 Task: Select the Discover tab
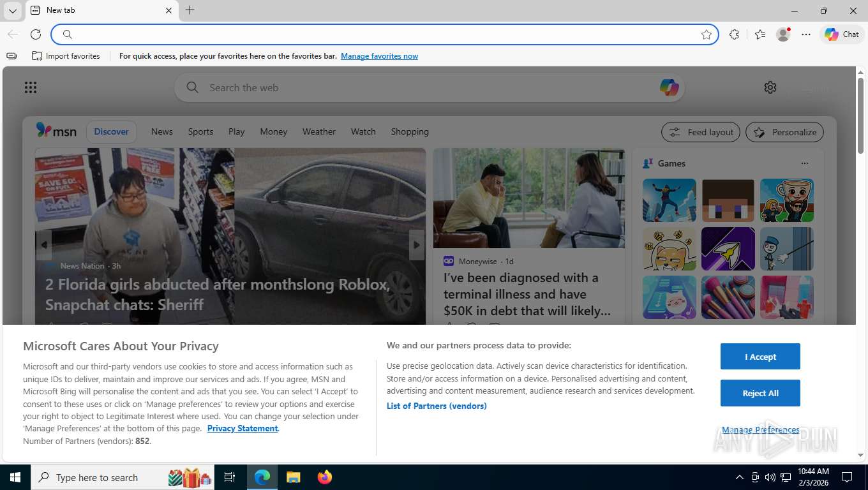111,131
